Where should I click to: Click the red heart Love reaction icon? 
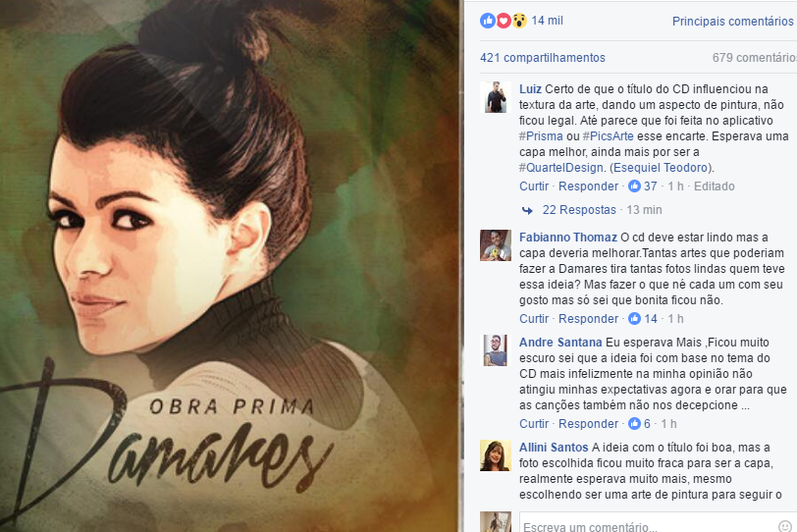tap(504, 21)
